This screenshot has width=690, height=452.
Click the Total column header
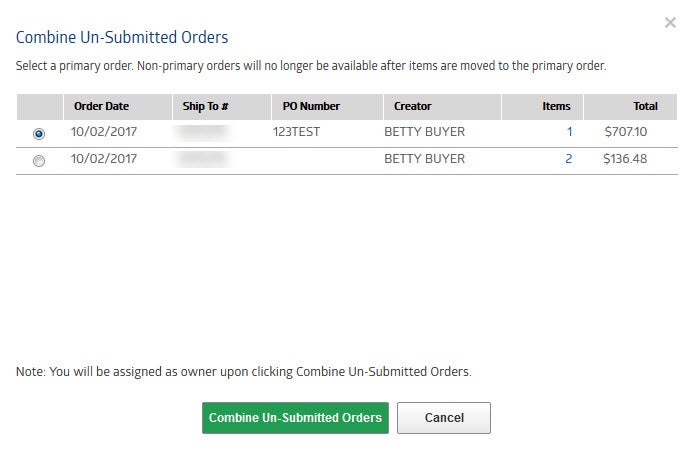[x=645, y=106]
